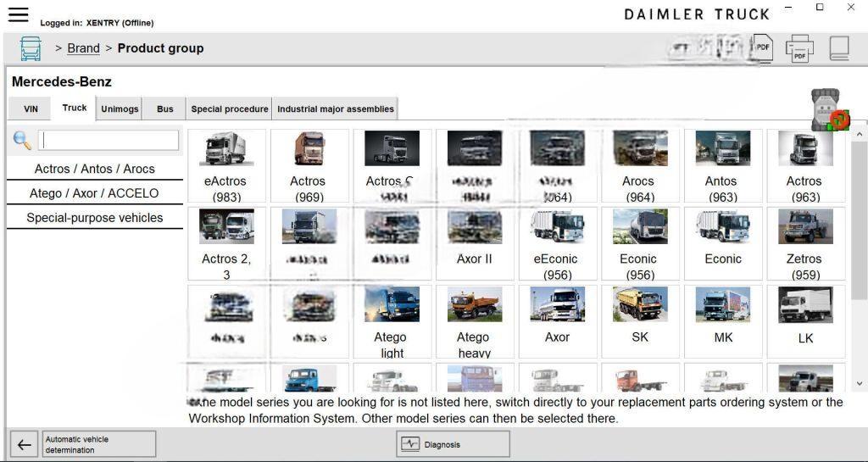This screenshot has height=462, width=868.
Task: Select Econic tile without series number
Action: (723, 243)
